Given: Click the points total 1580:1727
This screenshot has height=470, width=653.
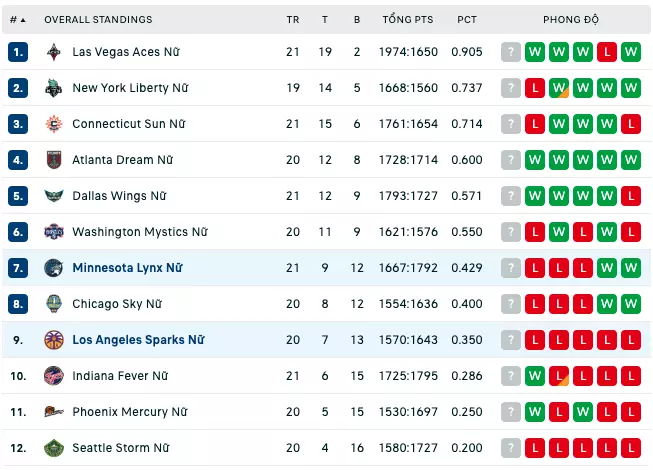Looking at the screenshot, I should pyautogui.click(x=408, y=448).
